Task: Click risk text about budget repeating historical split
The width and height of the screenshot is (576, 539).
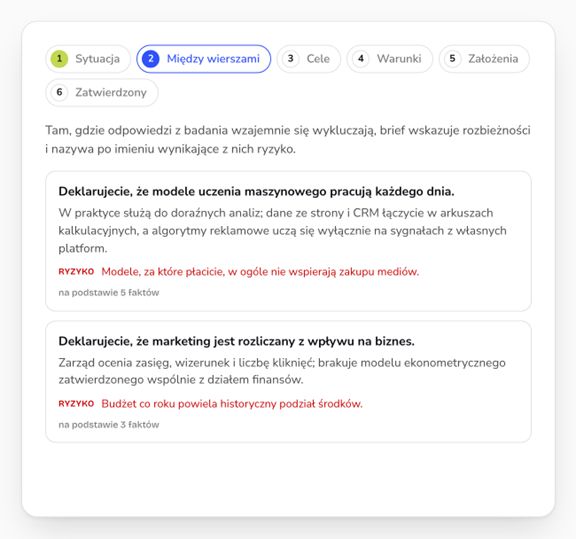Action: [232, 403]
